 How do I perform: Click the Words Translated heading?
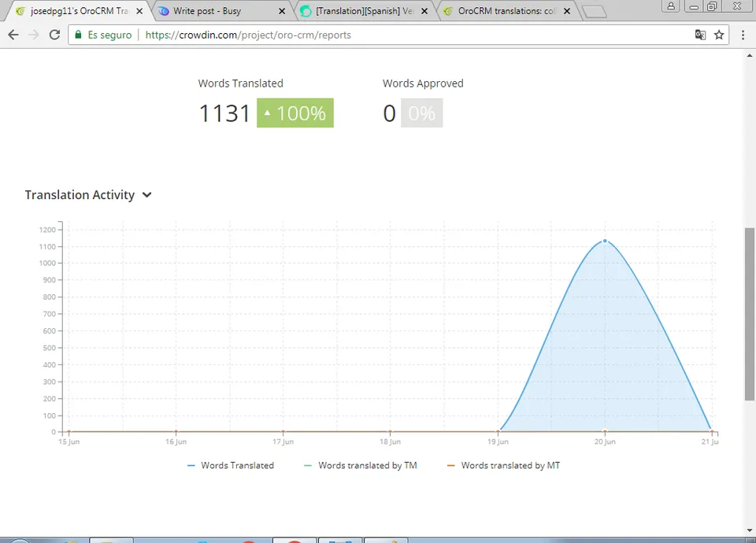241,83
